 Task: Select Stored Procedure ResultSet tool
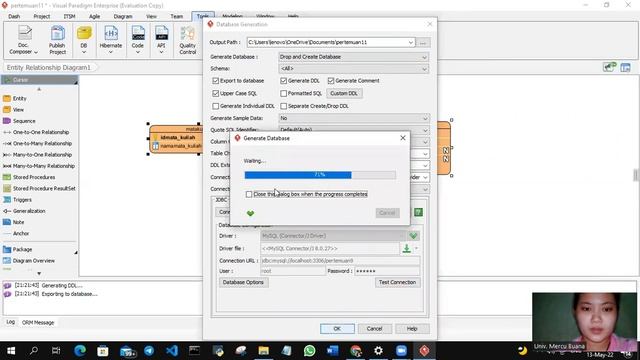44,188
